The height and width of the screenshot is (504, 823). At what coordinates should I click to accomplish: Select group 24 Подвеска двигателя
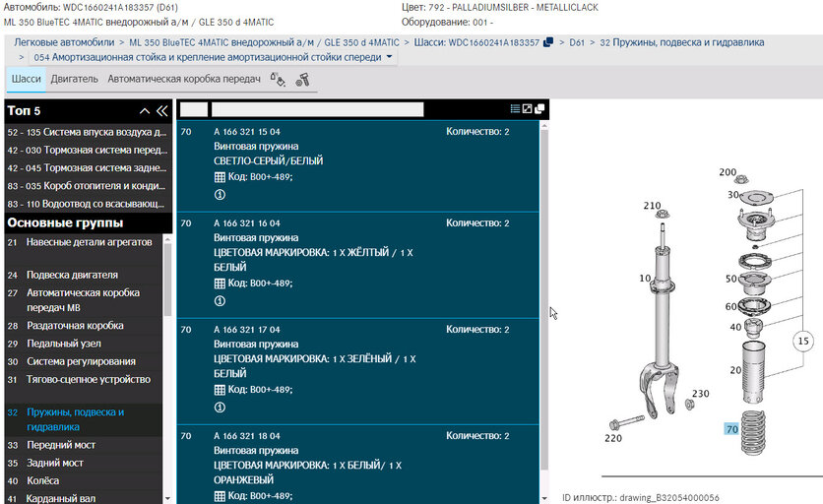click(x=84, y=275)
